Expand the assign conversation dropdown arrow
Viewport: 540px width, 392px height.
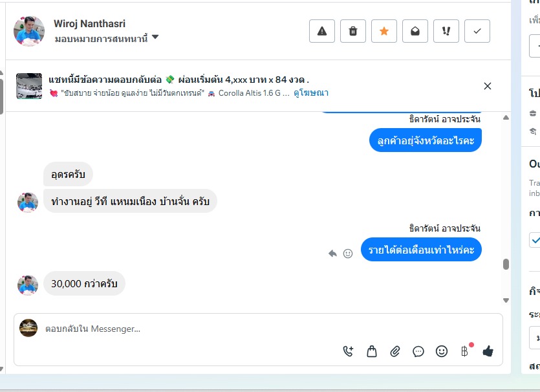pos(155,37)
